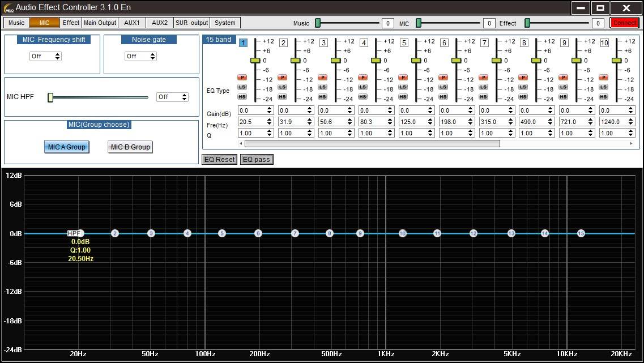
Task: Click the right arrow of band scrollbar
Action: 632,144
